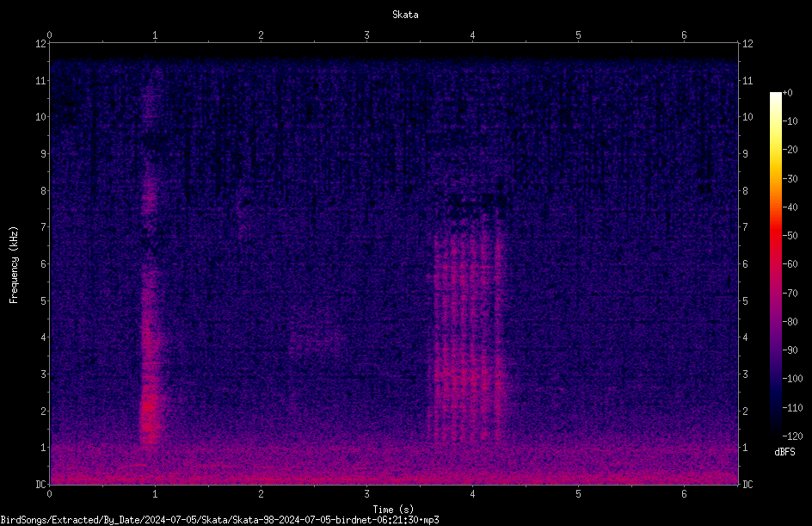Click the "-90" color scale label

(x=790, y=350)
